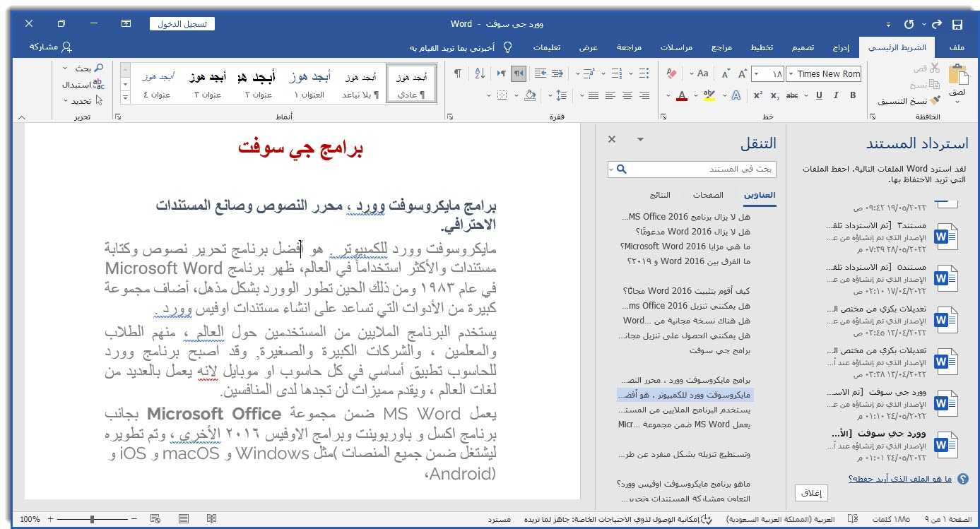980x529 pixels.
Task: Toggle Underline formatting (U)
Action: point(818,95)
